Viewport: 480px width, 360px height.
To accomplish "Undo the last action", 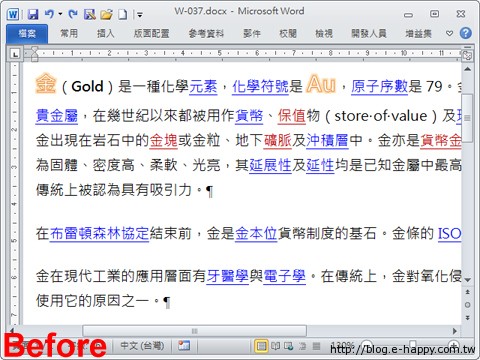I will tap(49, 14).
